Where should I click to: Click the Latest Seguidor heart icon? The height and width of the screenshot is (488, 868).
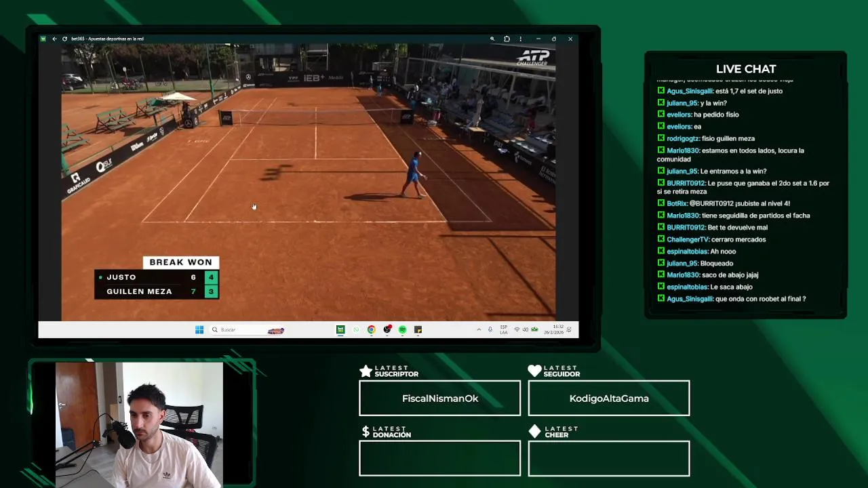pos(534,371)
